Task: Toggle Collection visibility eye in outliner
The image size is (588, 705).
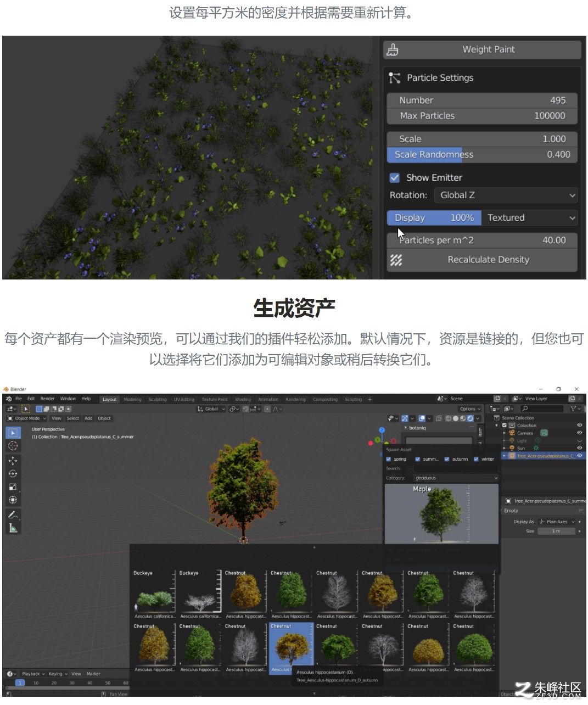Action: (579, 425)
